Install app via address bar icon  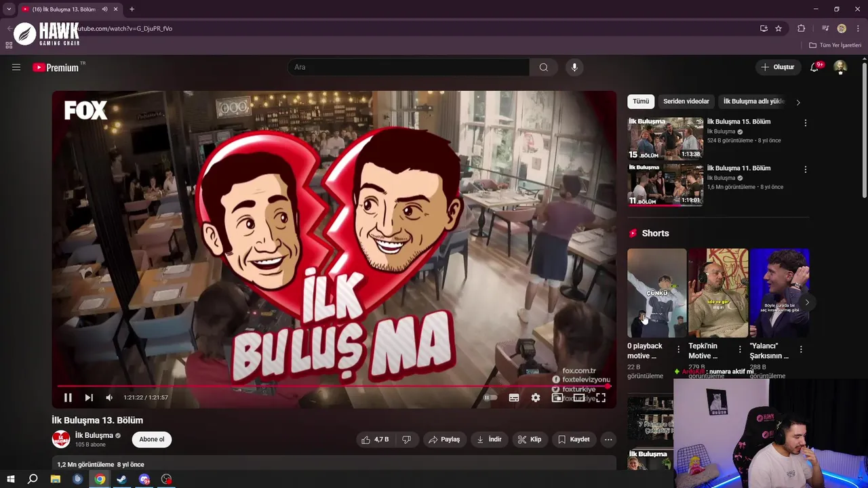click(x=764, y=28)
